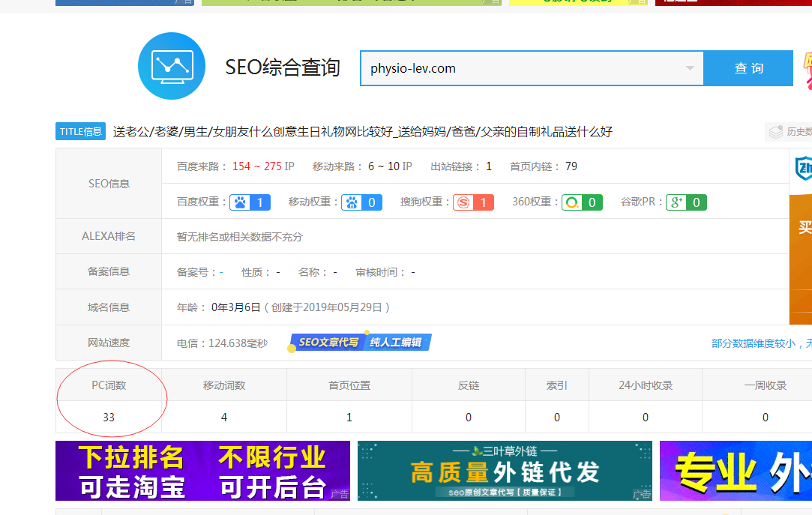
Task: Open the Baidu traffic 154 ~ 275 link
Action: (x=256, y=166)
